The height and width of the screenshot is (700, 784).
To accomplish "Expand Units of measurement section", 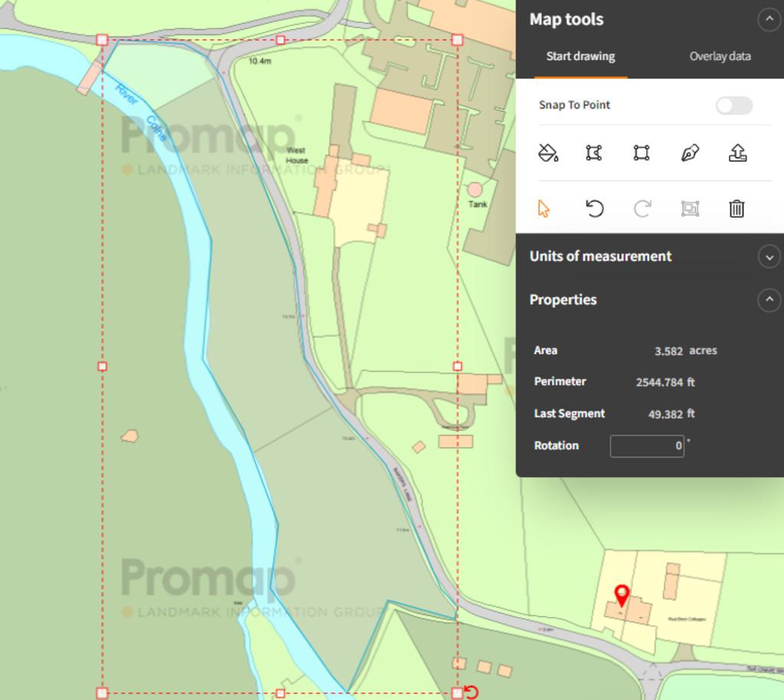I will [x=769, y=257].
